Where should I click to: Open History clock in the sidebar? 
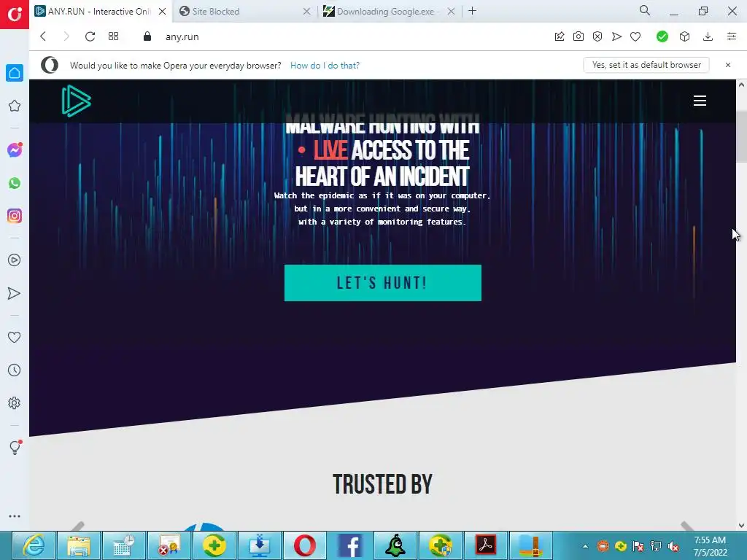(15, 370)
